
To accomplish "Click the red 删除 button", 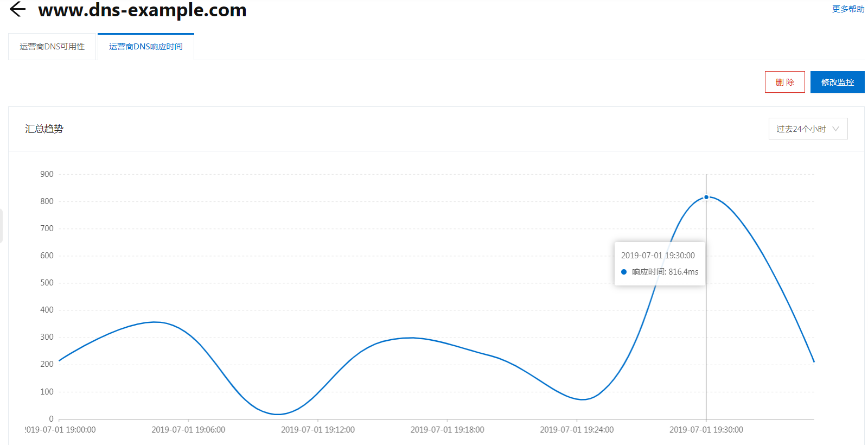I will pyautogui.click(x=785, y=82).
